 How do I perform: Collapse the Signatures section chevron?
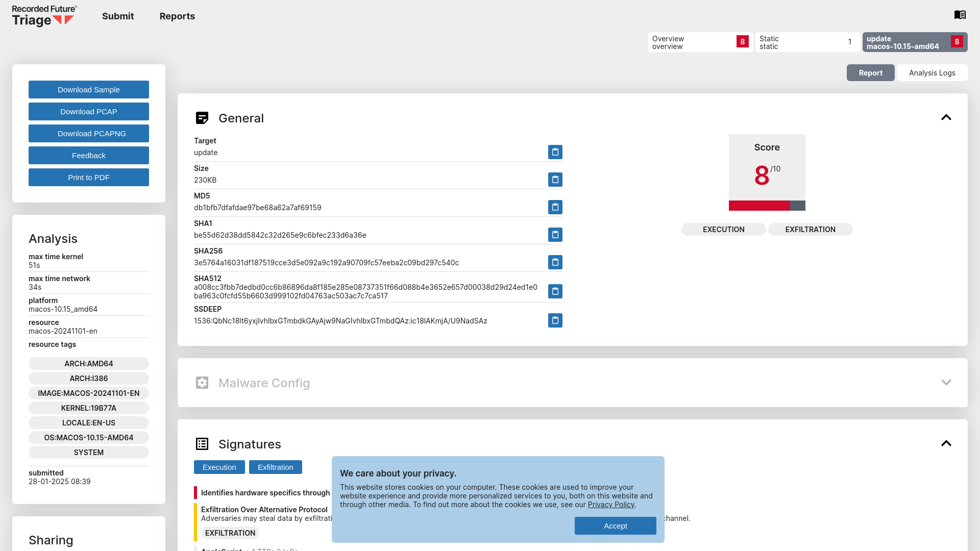click(946, 443)
